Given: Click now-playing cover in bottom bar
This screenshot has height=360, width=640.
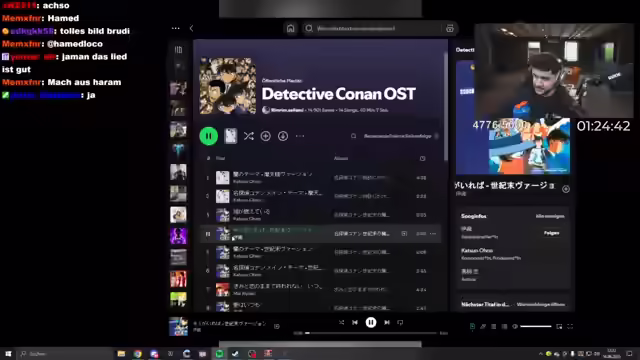Looking at the screenshot, I should [x=178, y=326].
